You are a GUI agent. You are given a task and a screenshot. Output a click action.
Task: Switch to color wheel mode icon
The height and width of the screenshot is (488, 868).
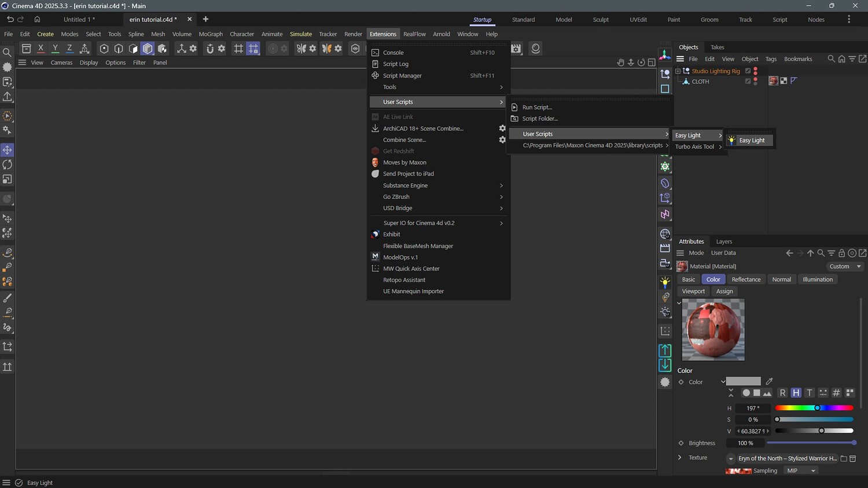746,393
